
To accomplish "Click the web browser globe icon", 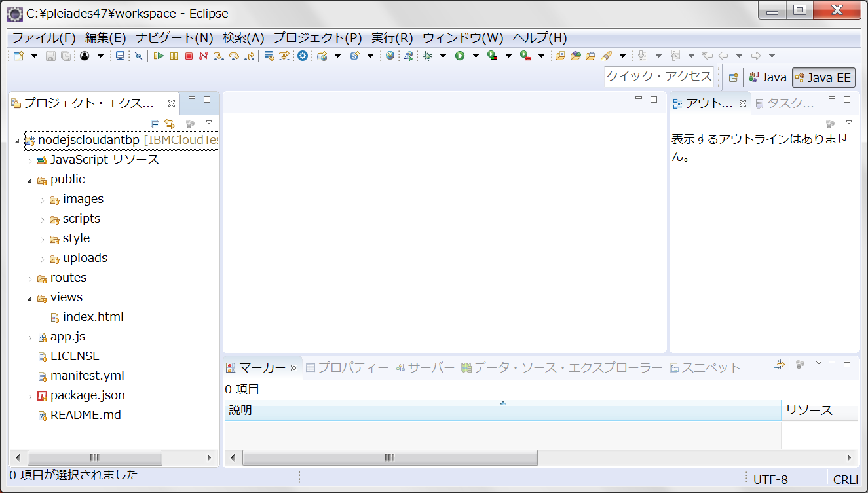I will [390, 56].
